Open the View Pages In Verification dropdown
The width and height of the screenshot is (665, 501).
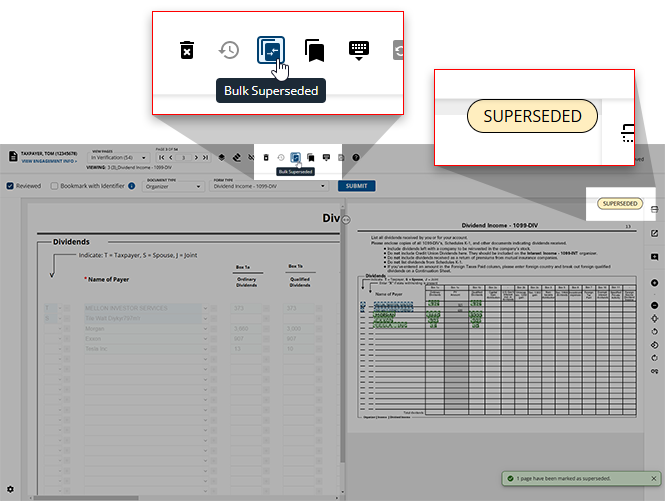click(118, 157)
